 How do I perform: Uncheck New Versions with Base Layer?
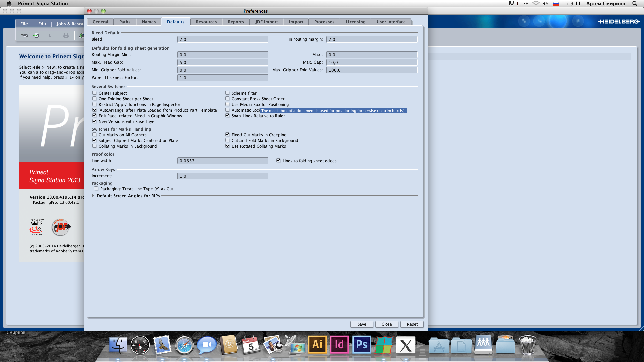[x=94, y=121]
